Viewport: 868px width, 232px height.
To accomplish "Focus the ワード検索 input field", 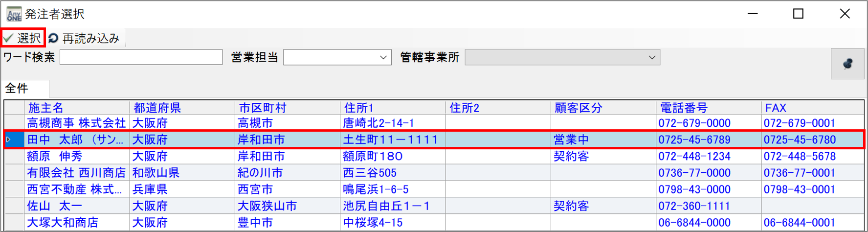I will (x=141, y=57).
